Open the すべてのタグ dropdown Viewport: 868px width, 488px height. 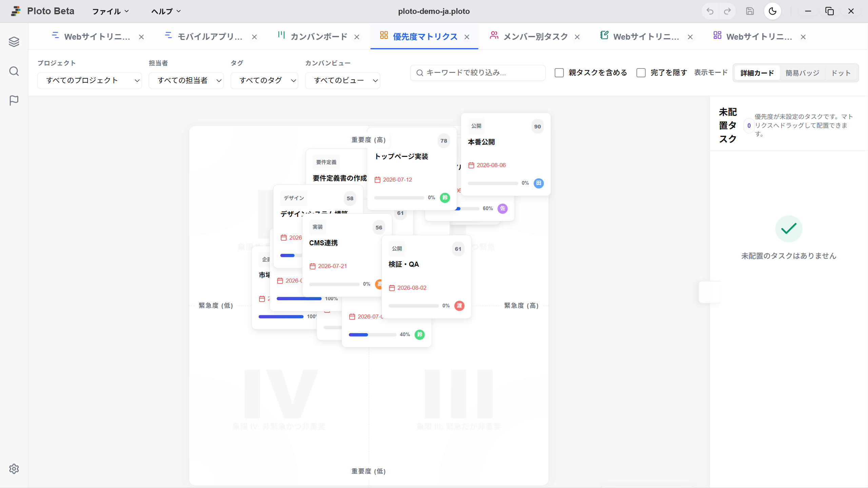click(264, 80)
